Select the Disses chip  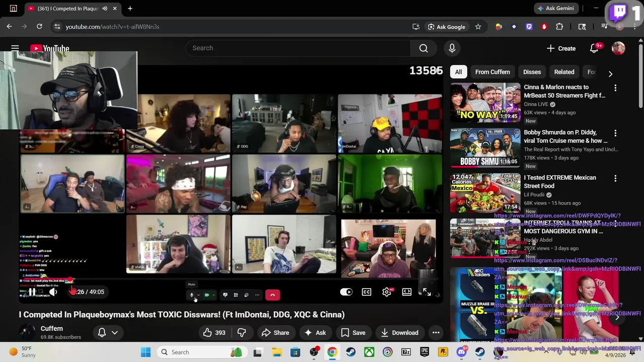tap(532, 72)
